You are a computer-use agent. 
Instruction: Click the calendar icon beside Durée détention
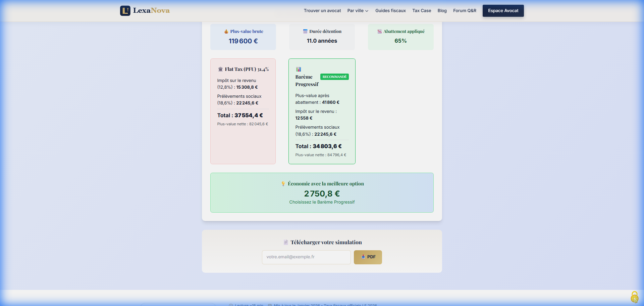tap(305, 32)
